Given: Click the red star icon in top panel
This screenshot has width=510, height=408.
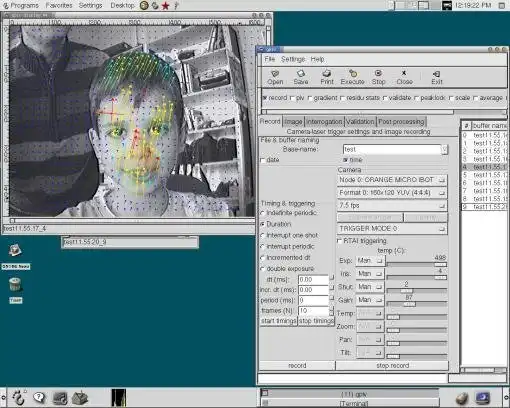Looking at the screenshot, I should (165, 5).
